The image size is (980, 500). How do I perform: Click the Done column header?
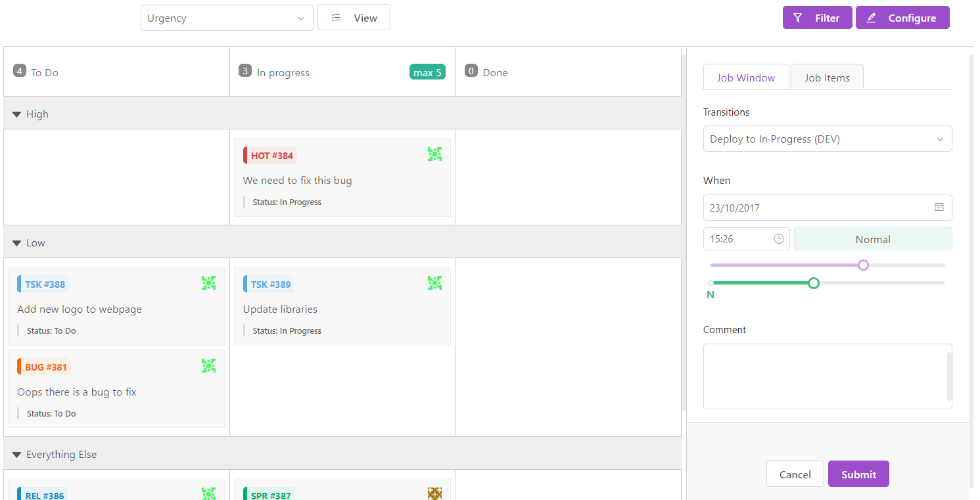tap(569, 72)
